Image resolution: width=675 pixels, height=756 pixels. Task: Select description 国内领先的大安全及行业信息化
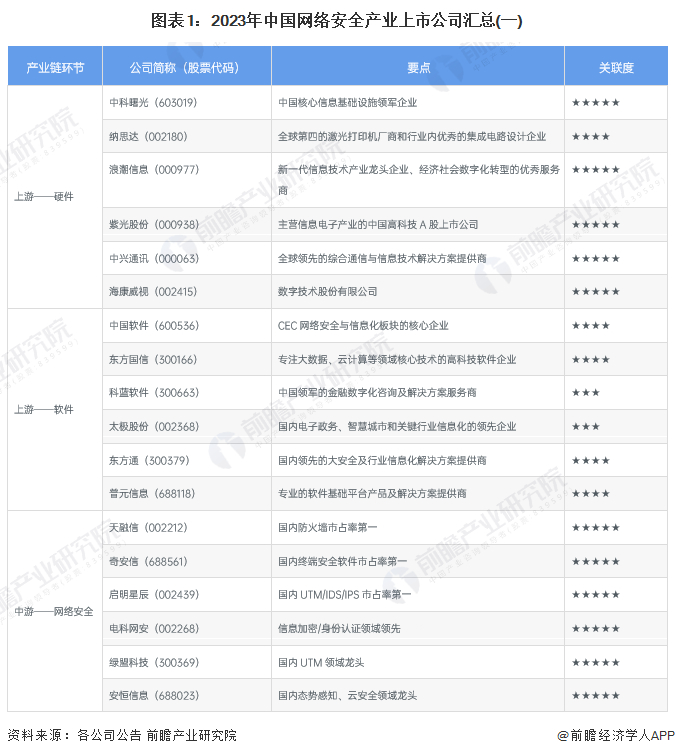(x=382, y=460)
